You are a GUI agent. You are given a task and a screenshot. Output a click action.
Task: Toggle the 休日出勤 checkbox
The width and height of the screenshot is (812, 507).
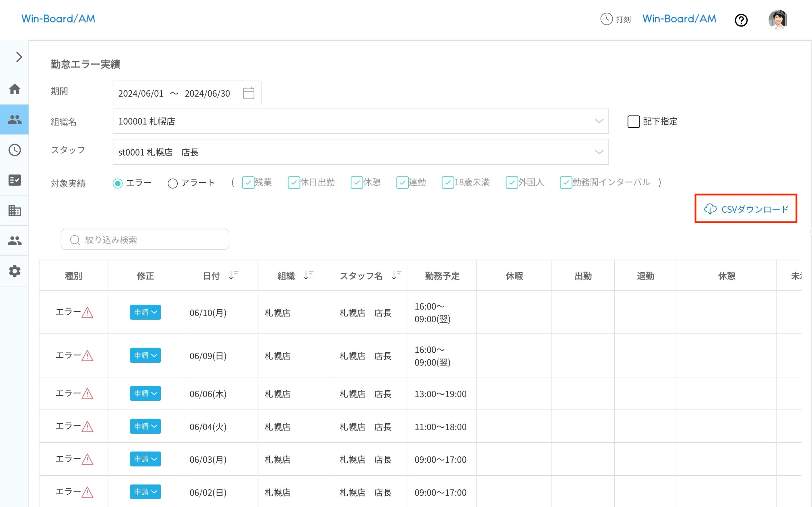pyautogui.click(x=294, y=183)
